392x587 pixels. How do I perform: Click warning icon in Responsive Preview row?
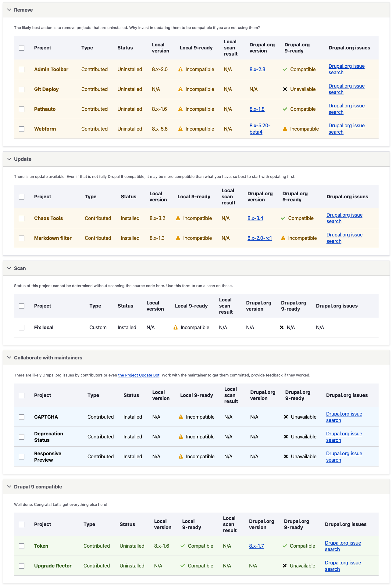click(181, 456)
